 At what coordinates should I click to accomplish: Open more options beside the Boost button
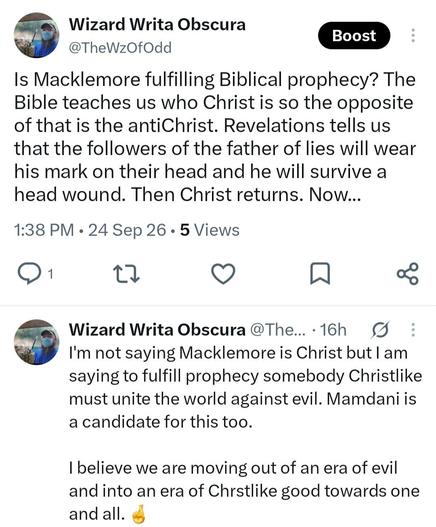pos(413,35)
